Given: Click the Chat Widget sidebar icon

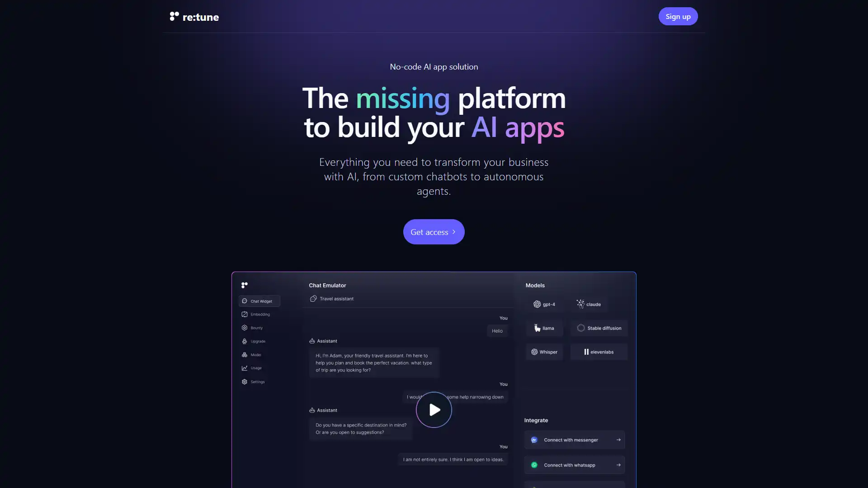Looking at the screenshot, I should point(244,301).
